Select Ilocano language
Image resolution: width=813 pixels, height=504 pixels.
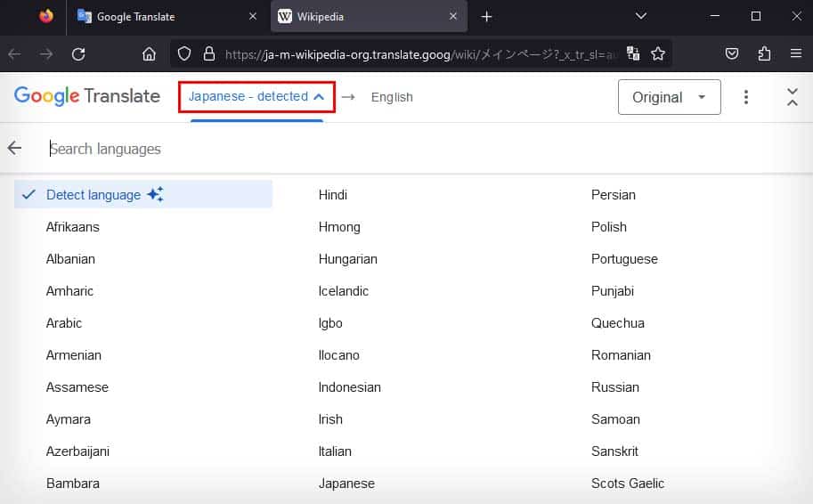338,355
